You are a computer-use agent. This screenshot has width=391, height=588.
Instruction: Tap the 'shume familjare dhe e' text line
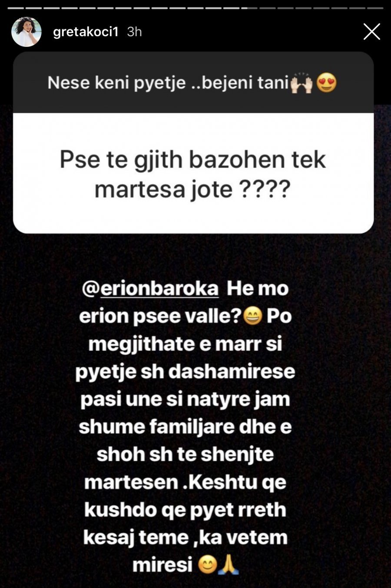pyautogui.click(x=185, y=426)
